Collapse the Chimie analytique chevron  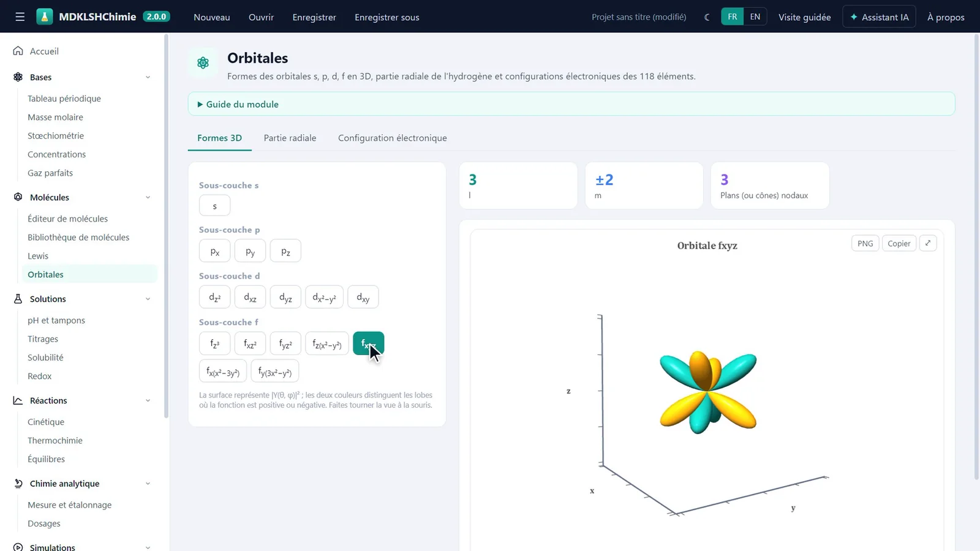coord(148,484)
